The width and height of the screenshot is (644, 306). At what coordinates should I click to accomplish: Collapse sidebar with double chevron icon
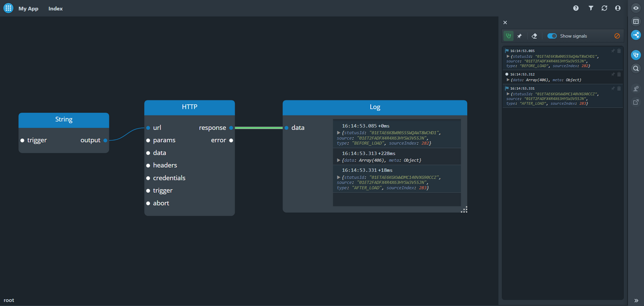tap(636, 301)
